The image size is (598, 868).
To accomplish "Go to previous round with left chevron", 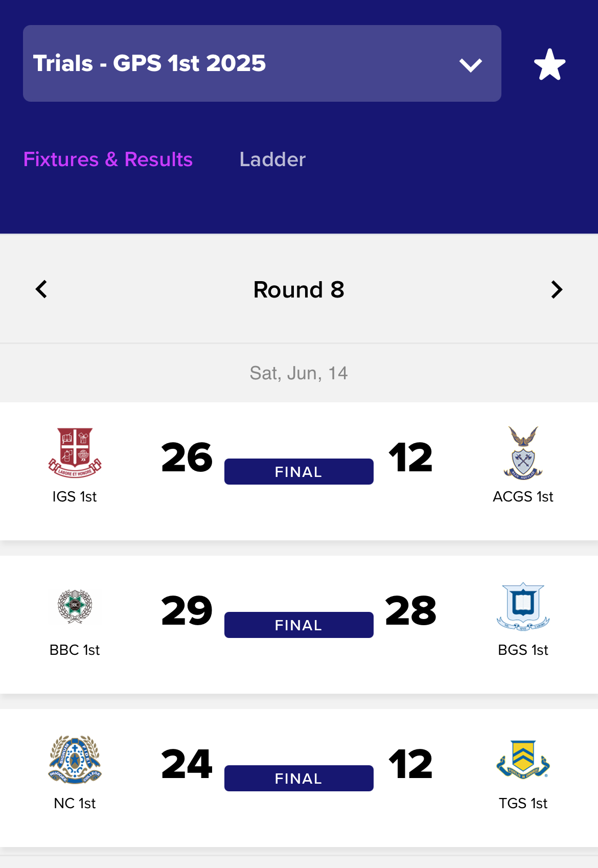I will point(41,289).
